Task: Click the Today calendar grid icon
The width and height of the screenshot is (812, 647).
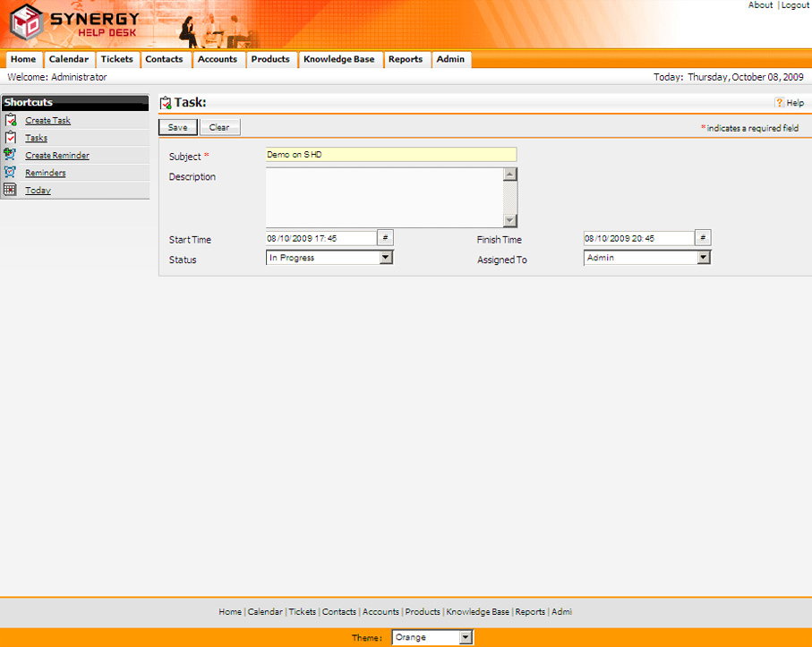Action: tap(10, 190)
